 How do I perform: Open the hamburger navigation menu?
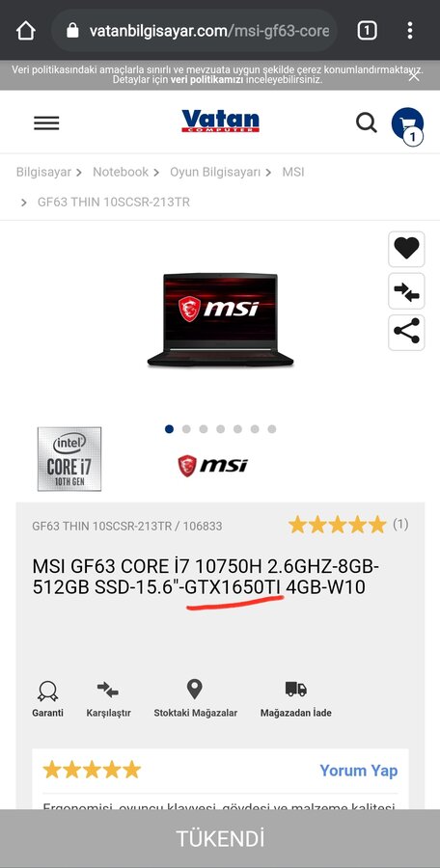[x=46, y=122]
